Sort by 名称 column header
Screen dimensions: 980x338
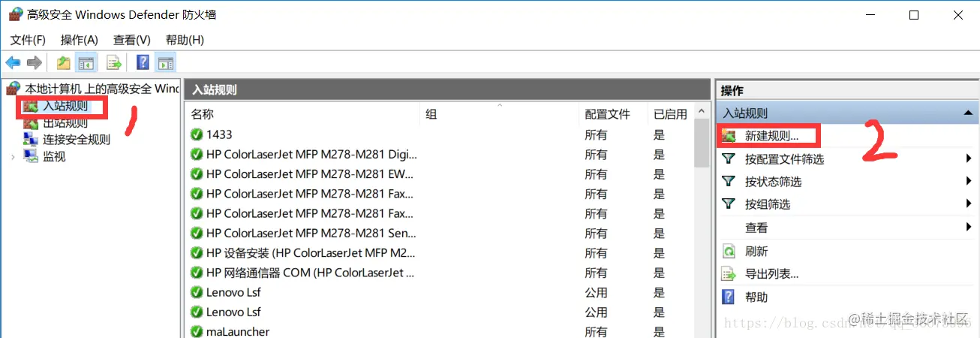(x=302, y=114)
